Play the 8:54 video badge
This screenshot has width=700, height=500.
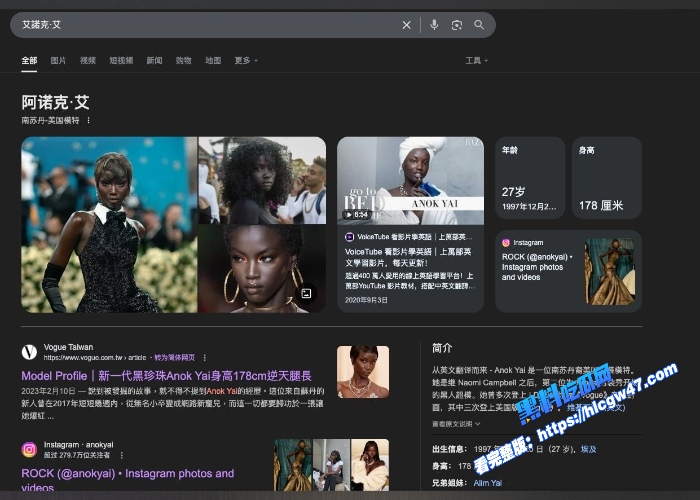[x=356, y=215]
